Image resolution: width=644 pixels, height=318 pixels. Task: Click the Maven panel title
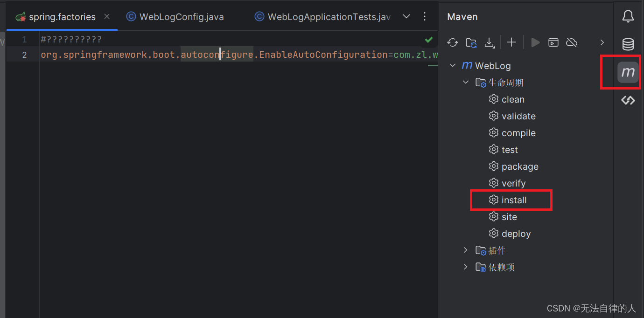coord(462,17)
